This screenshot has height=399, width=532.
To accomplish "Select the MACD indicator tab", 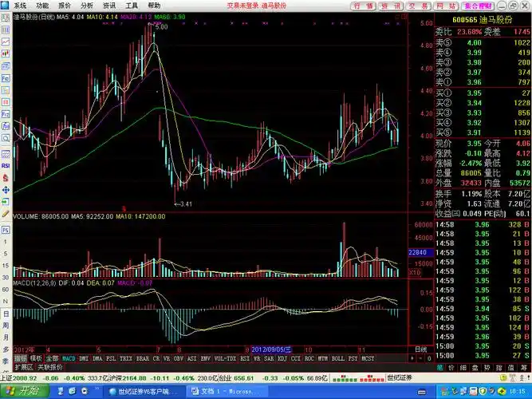I will tap(69, 358).
